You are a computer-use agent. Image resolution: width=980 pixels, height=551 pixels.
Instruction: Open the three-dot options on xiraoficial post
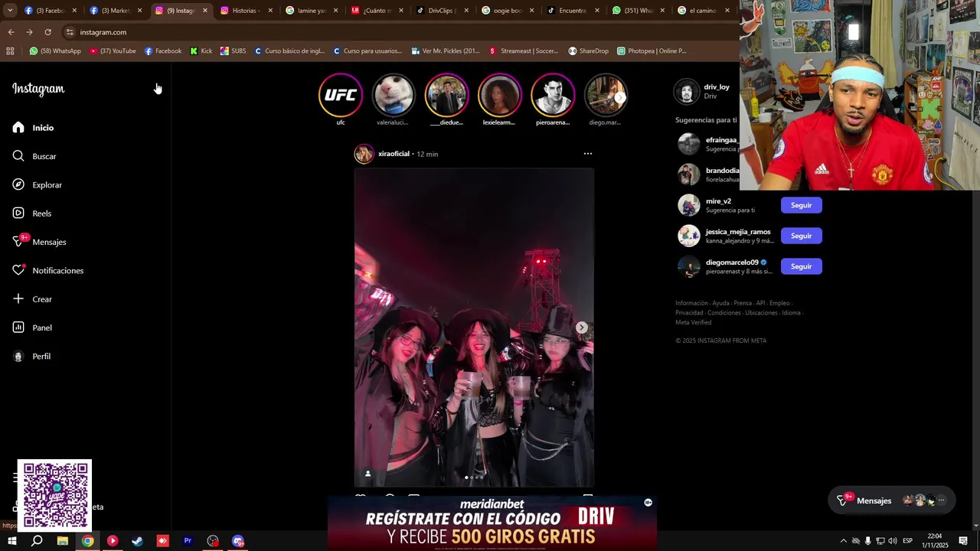click(x=588, y=154)
